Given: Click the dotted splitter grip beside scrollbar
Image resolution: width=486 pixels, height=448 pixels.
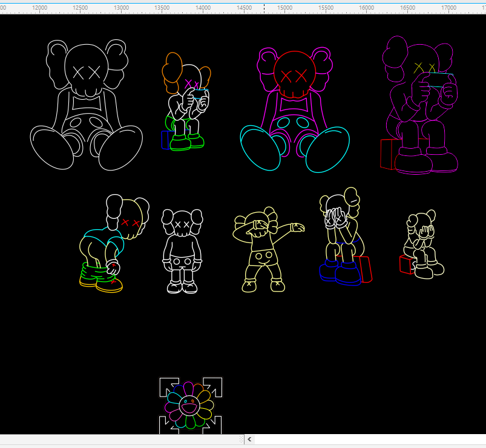Looking at the screenshot, I should coord(241,440).
